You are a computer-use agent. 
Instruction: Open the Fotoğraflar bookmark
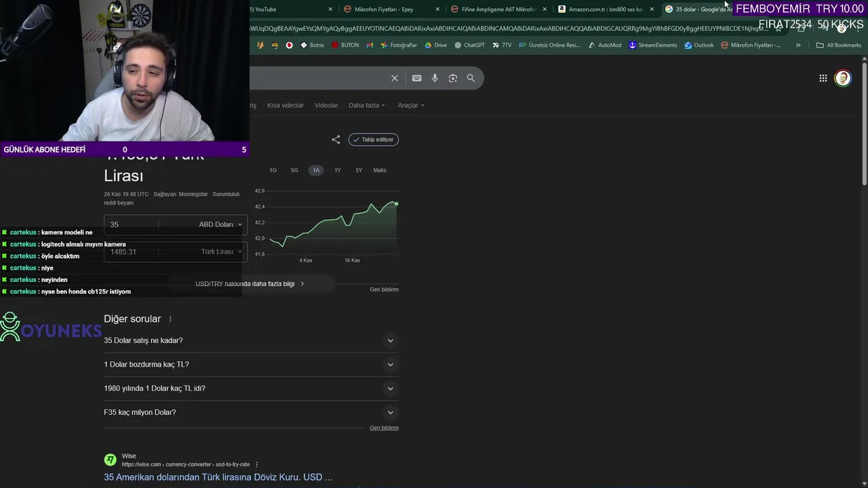398,45
